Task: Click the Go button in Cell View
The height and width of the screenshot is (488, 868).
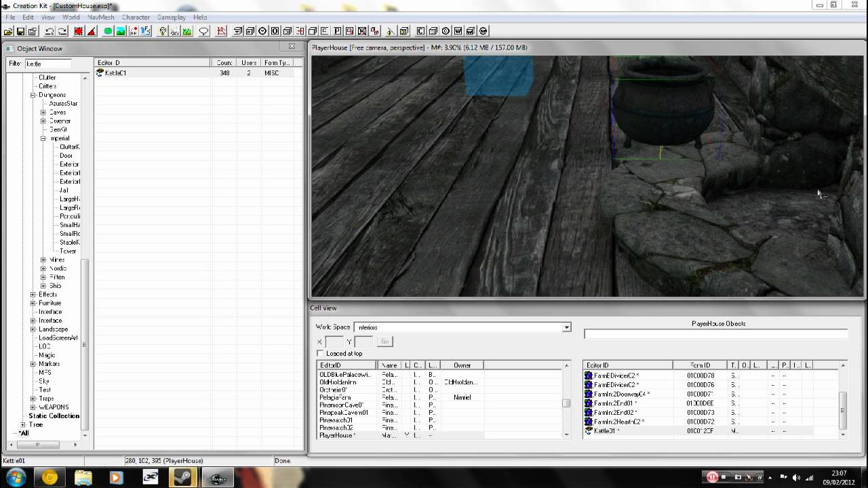Action: click(x=384, y=342)
